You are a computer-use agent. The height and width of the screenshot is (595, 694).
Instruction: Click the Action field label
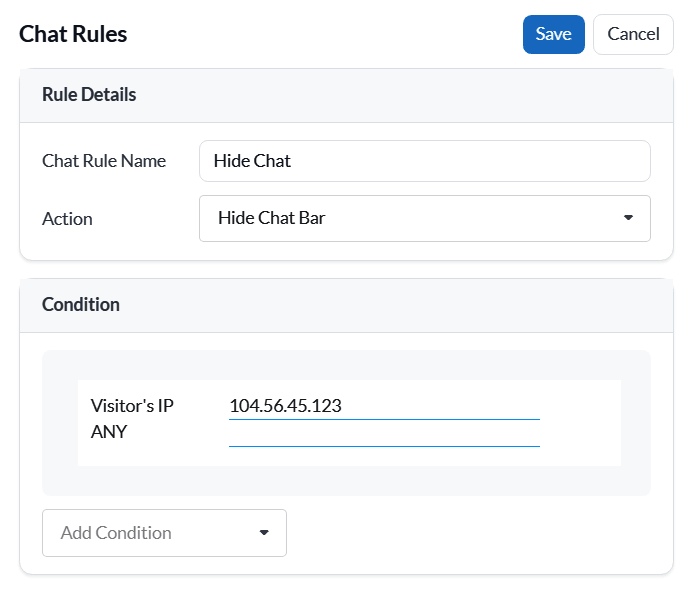point(67,219)
